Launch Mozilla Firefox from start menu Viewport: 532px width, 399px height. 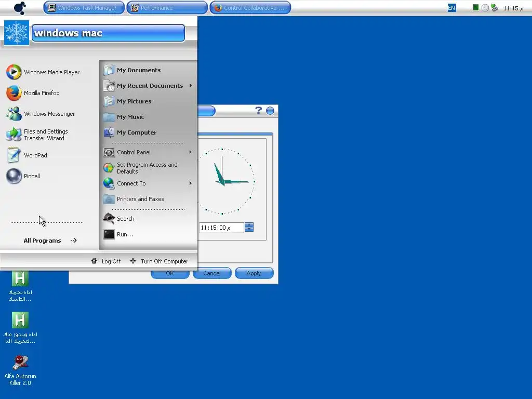coord(33,93)
